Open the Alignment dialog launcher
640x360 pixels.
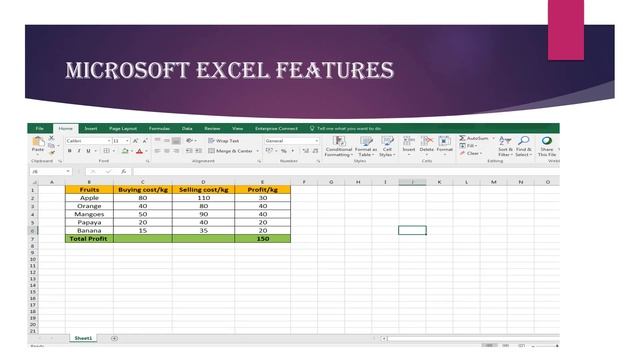point(259,162)
